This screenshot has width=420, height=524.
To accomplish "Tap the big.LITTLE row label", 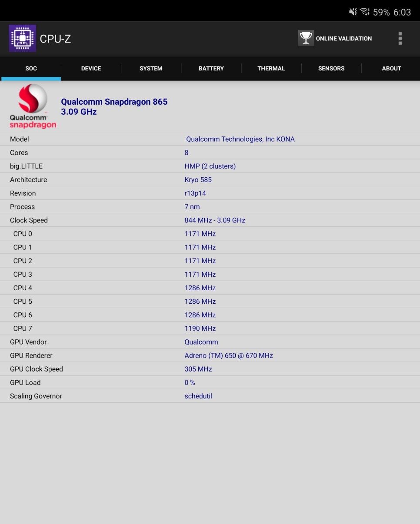I will [x=26, y=166].
